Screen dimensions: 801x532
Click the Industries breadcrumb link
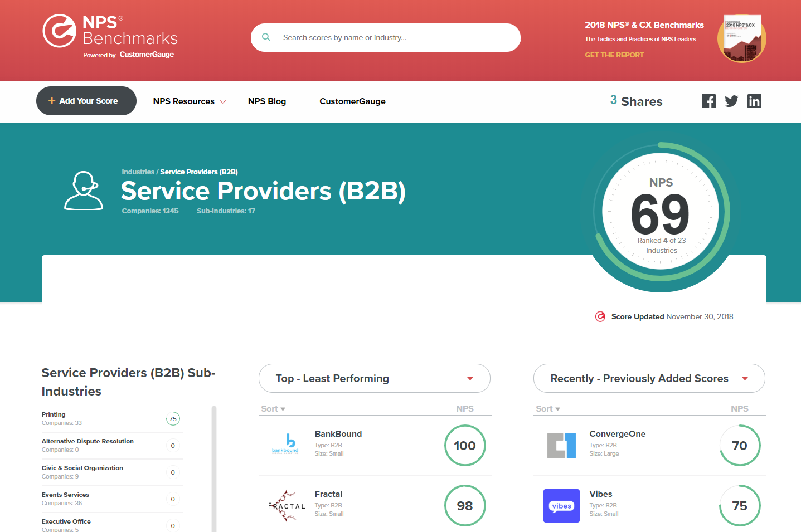pyautogui.click(x=138, y=172)
